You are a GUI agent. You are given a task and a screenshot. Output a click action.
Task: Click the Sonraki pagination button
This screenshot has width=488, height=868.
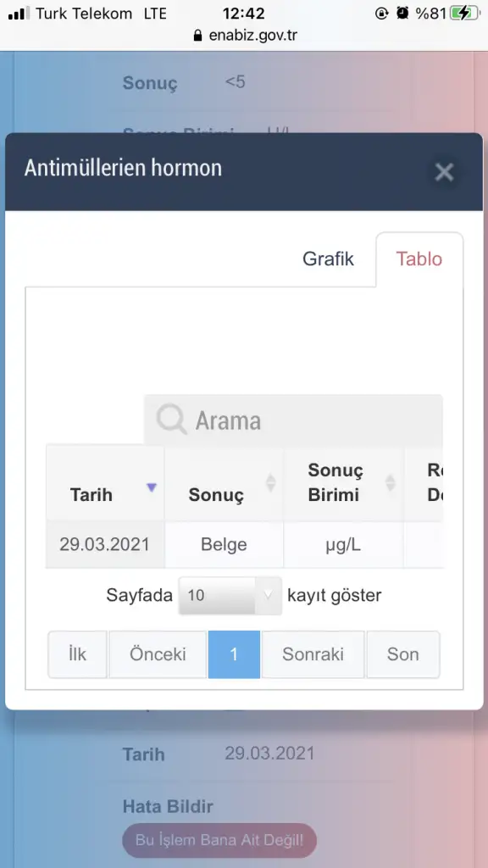point(313,654)
